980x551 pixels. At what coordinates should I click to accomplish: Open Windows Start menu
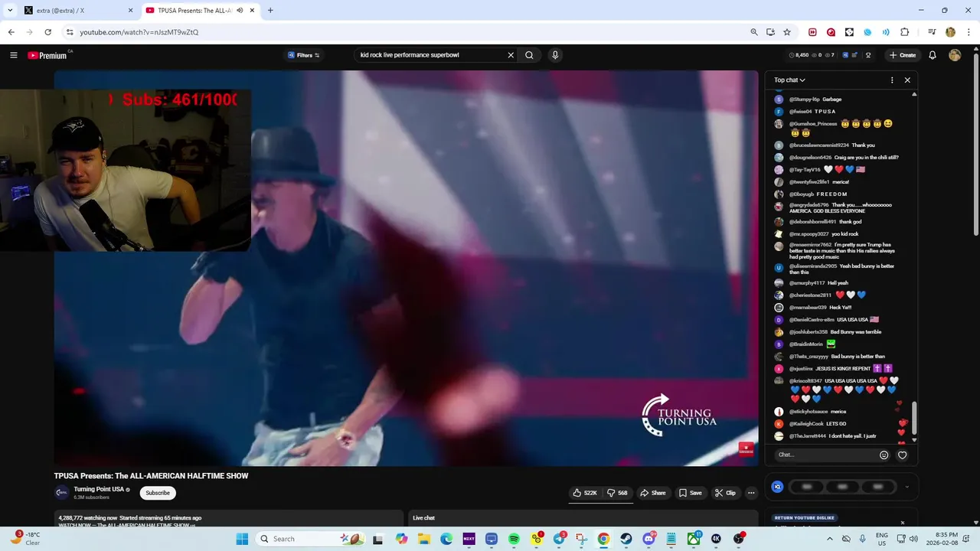(x=242, y=539)
